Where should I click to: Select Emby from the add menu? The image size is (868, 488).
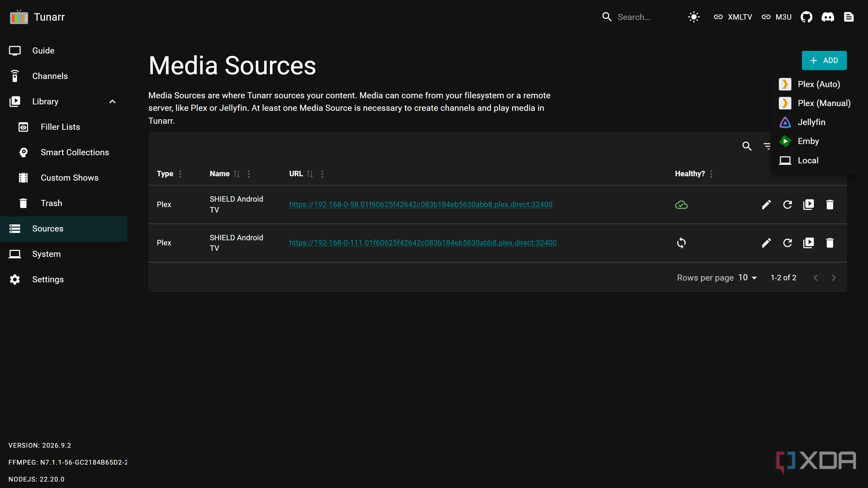point(815,141)
